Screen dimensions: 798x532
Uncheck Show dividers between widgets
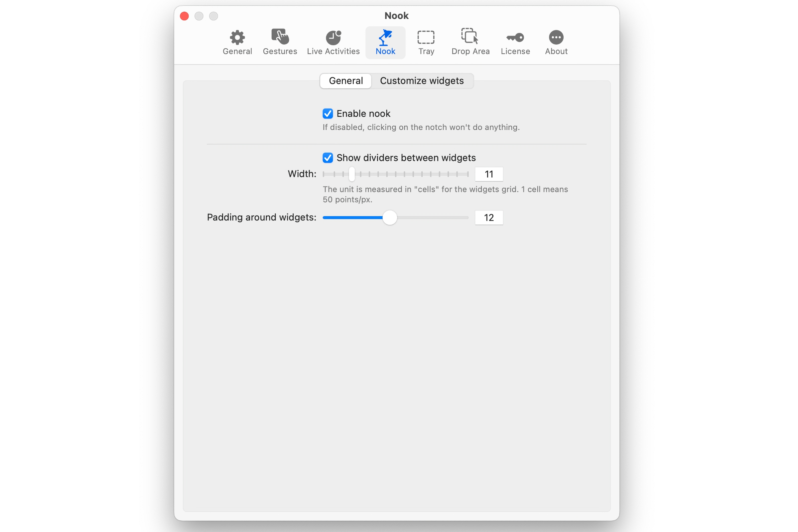coord(328,157)
